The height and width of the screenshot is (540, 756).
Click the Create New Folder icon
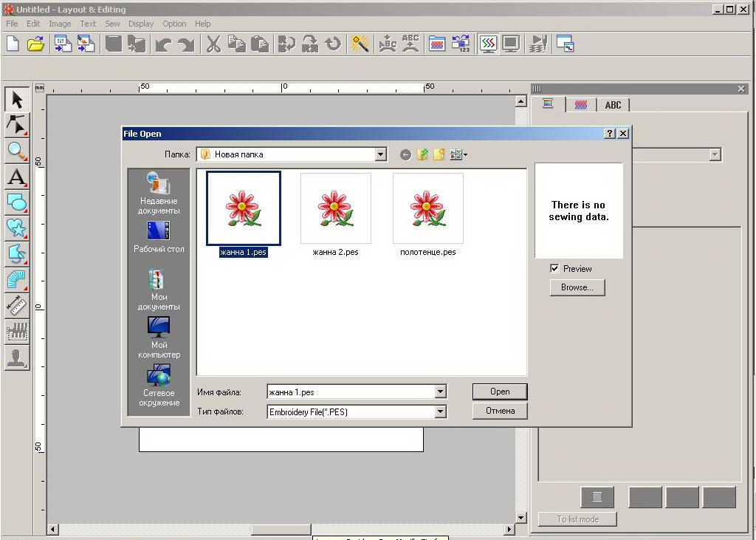coord(439,155)
